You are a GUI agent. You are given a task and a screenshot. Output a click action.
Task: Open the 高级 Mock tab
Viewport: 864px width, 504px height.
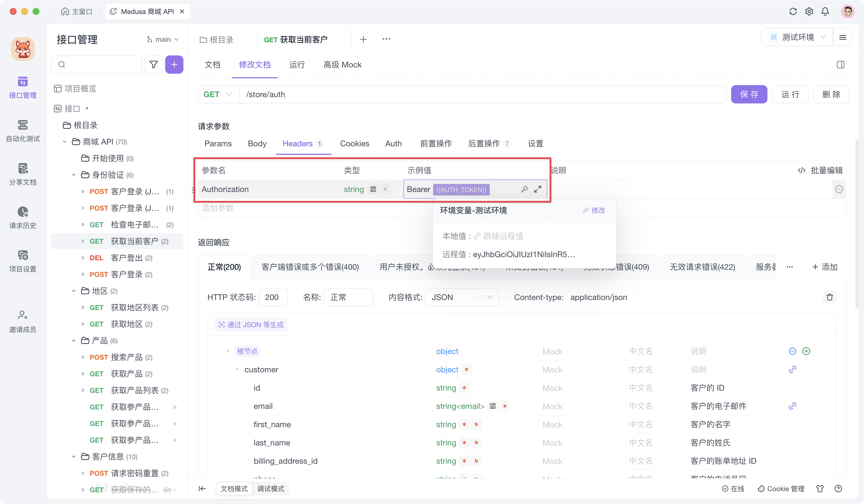click(342, 65)
